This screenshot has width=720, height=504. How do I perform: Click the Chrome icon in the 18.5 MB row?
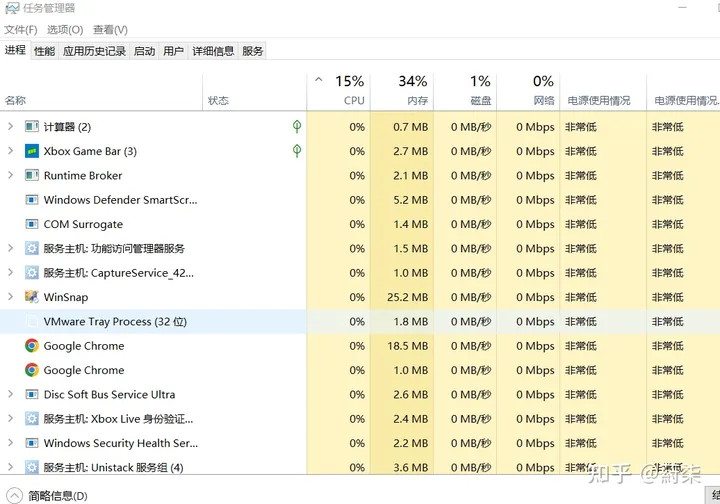(32, 345)
